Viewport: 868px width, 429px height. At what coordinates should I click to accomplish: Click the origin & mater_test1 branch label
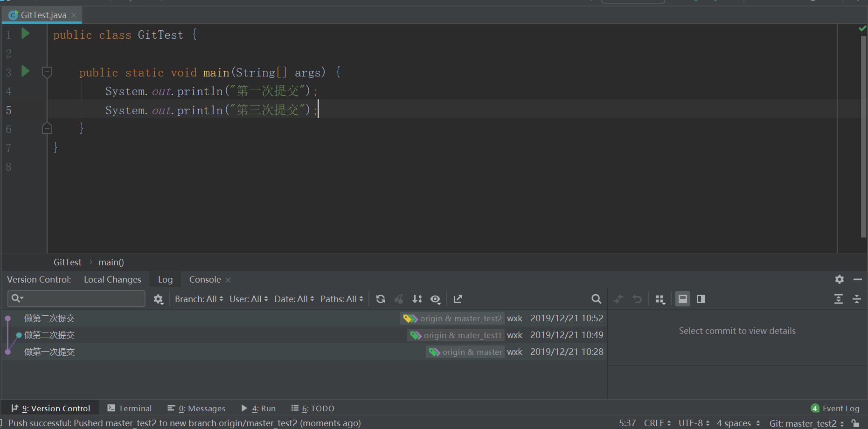point(456,335)
